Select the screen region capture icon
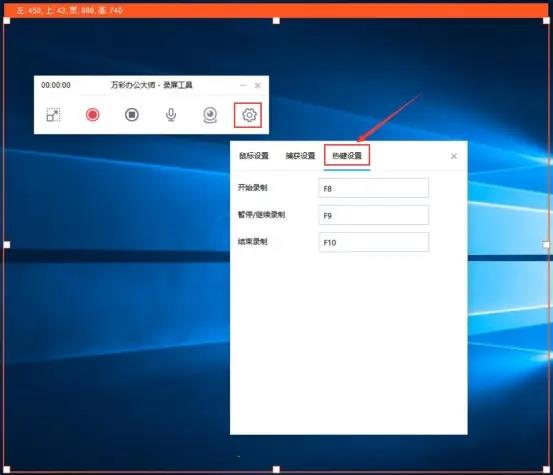Image resolution: width=553 pixels, height=475 pixels. (53, 115)
